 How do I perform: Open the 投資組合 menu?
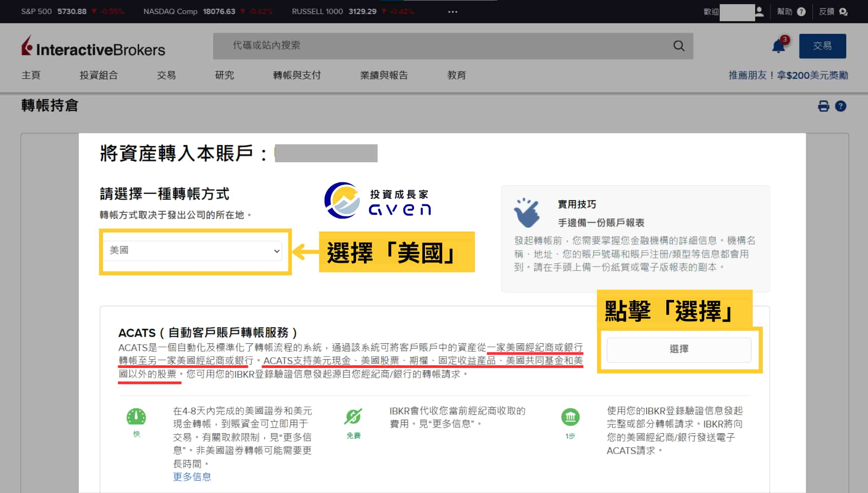coord(99,75)
